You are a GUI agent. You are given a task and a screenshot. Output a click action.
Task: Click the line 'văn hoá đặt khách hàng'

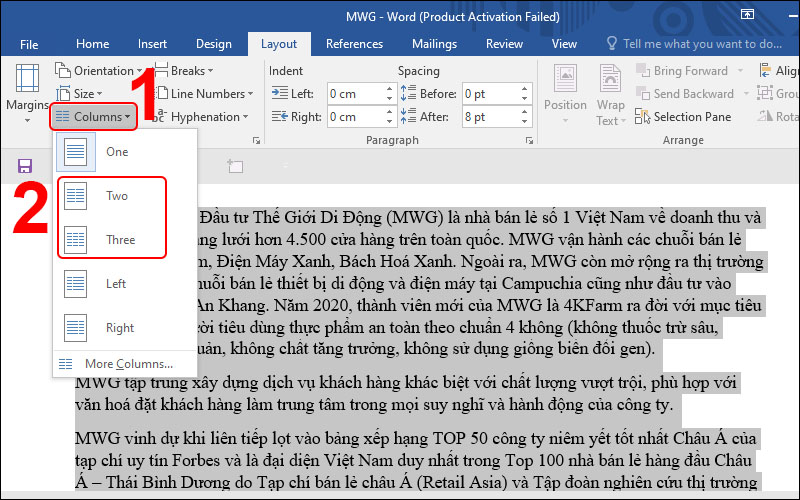tap(374, 405)
